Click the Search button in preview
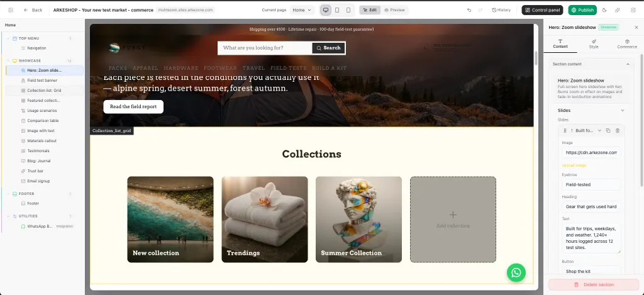The image size is (644, 295). click(x=328, y=48)
